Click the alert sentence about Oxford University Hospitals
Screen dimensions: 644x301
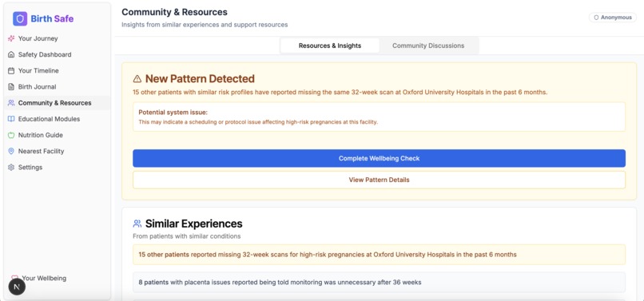pyautogui.click(x=340, y=93)
